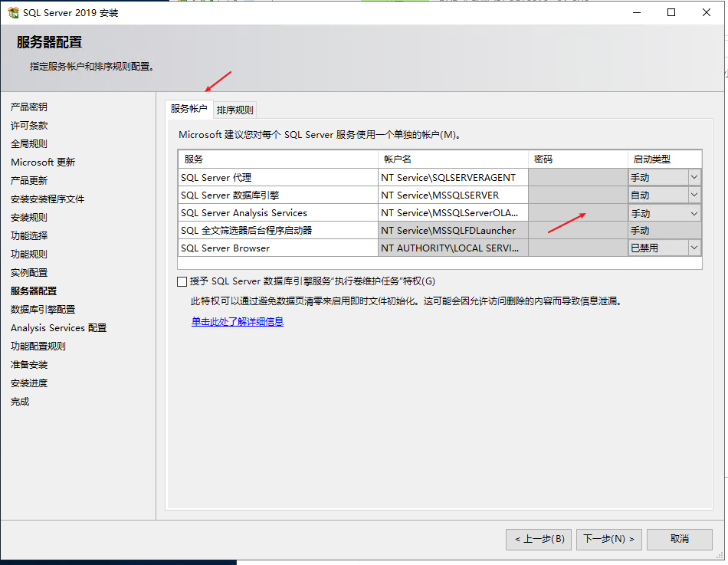The image size is (728, 565).
Task: Select the SQL Server 代理 service row
Action: coord(278,178)
